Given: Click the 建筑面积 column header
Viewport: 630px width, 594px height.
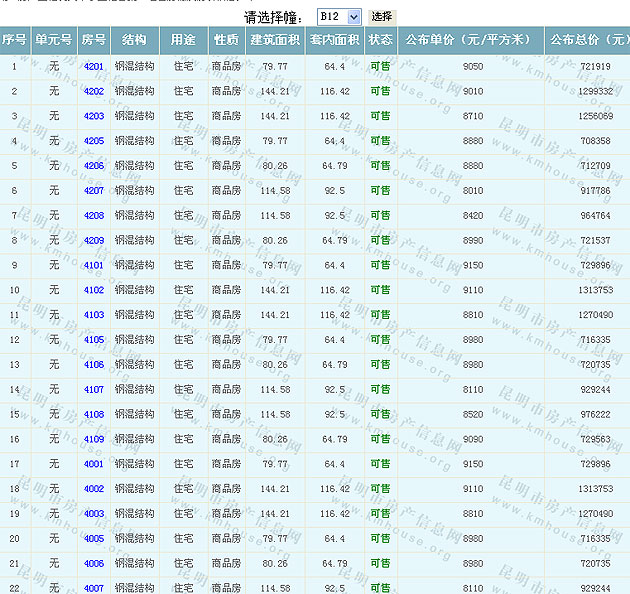Looking at the screenshot, I should click(275, 41).
